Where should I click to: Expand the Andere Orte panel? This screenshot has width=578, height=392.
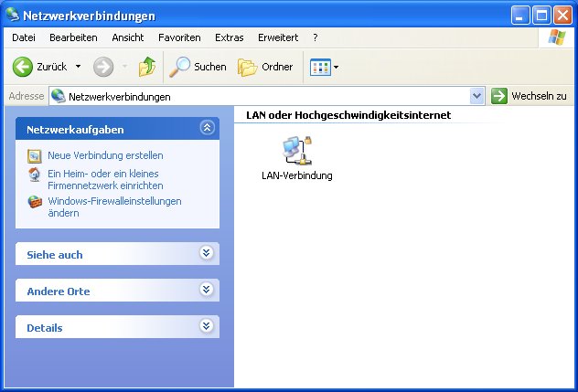pyautogui.click(x=207, y=290)
